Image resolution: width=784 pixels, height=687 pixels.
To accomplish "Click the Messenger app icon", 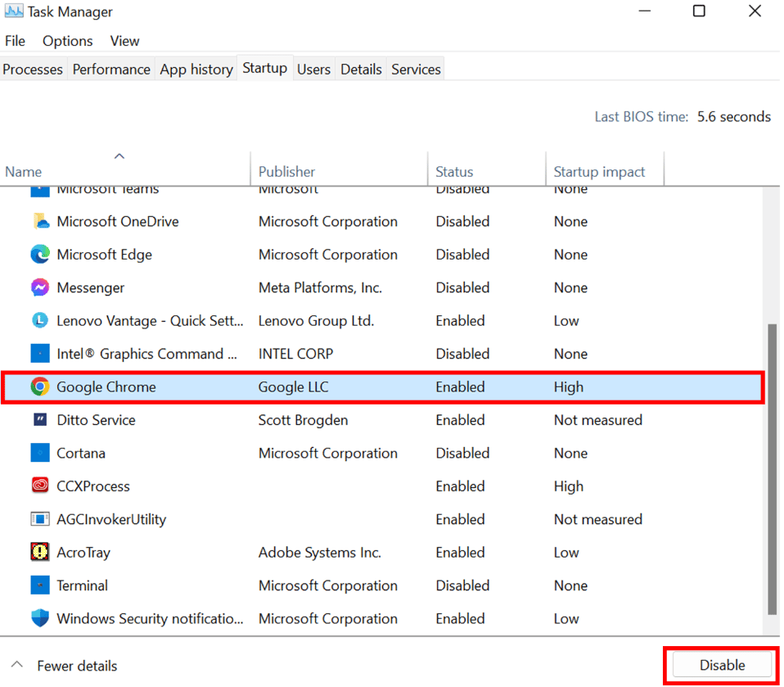I will tap(40, 287).
